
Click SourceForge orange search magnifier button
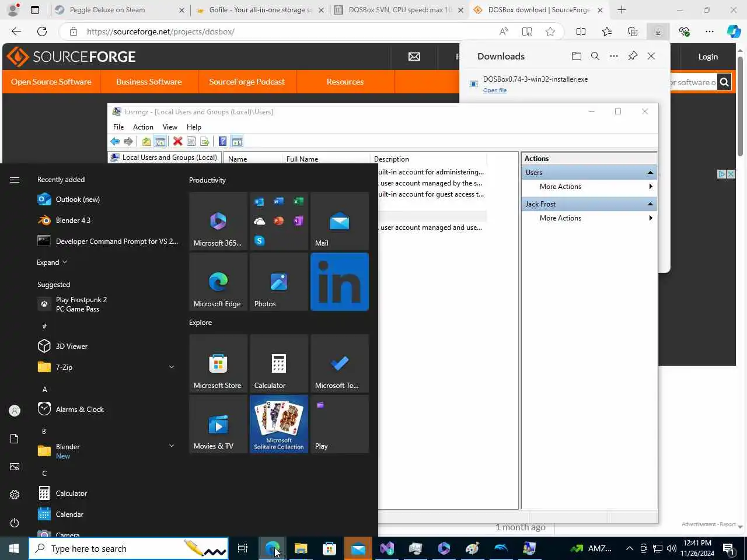click(724, 82)
